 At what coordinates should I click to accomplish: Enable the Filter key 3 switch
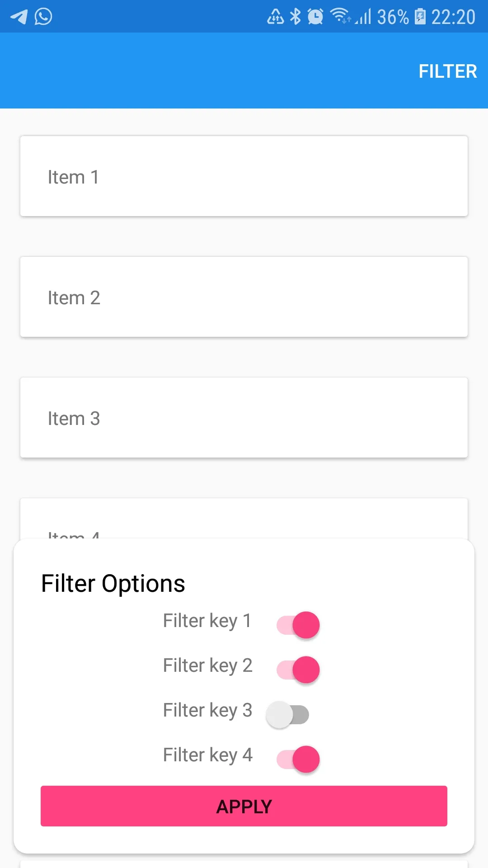tap(288, 714)
